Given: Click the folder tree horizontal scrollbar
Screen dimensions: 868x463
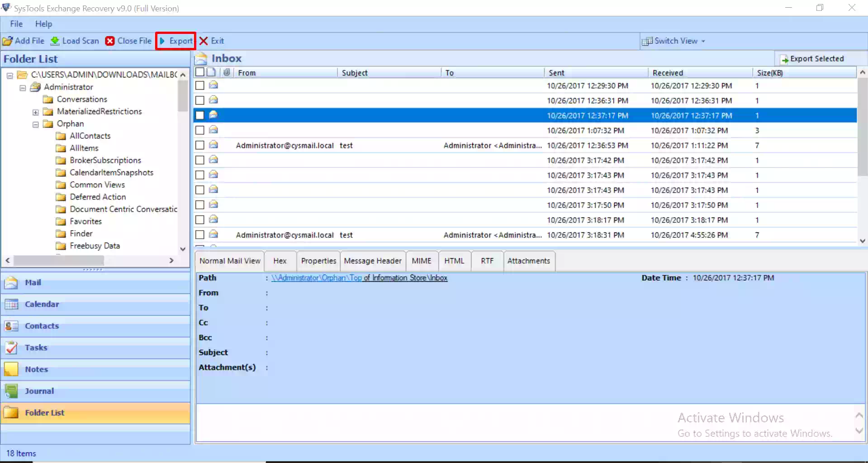Looking at the screenshot, I should [59, 260].
